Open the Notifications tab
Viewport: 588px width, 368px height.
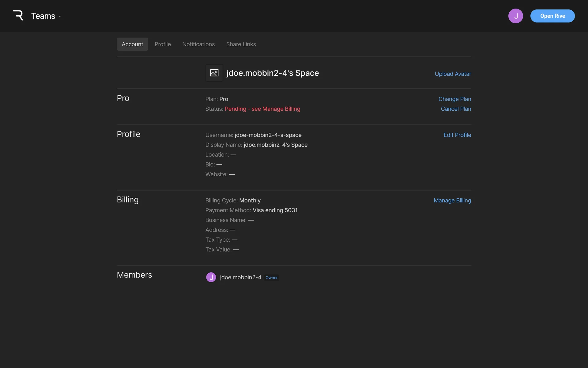198,44
